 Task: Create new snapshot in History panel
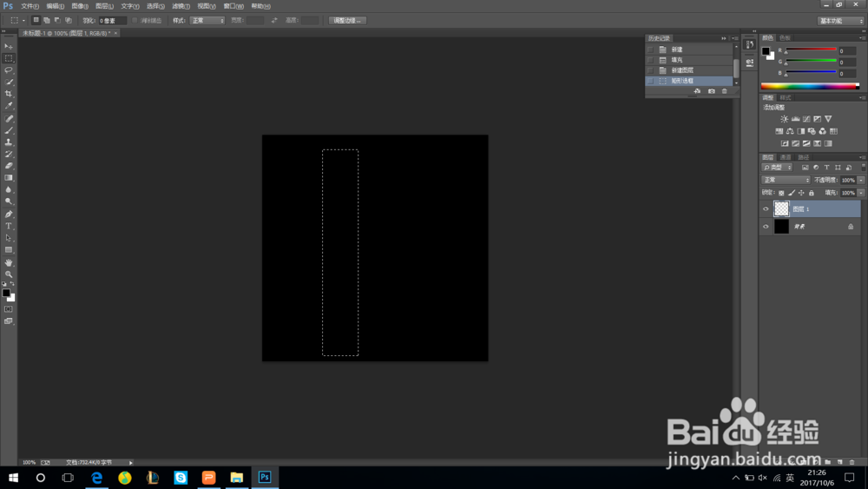(712, 91)
